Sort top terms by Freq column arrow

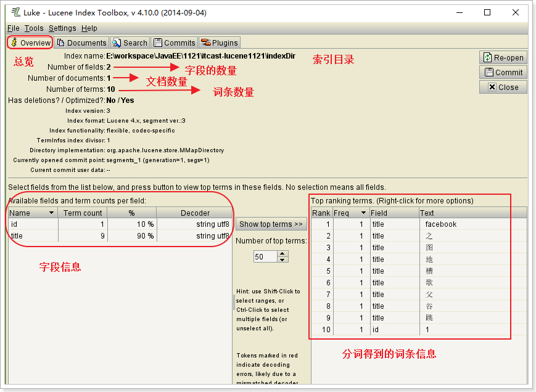[363, 213]
